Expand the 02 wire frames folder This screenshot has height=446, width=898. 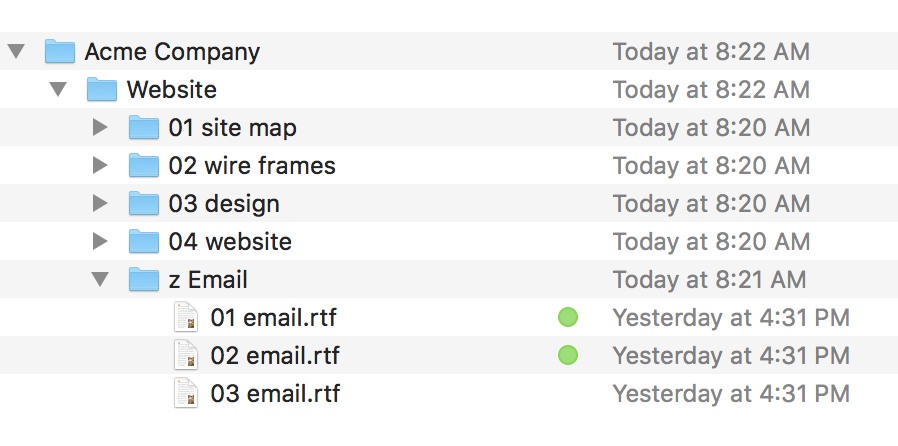pyautogui.click(x=100, y=166)
